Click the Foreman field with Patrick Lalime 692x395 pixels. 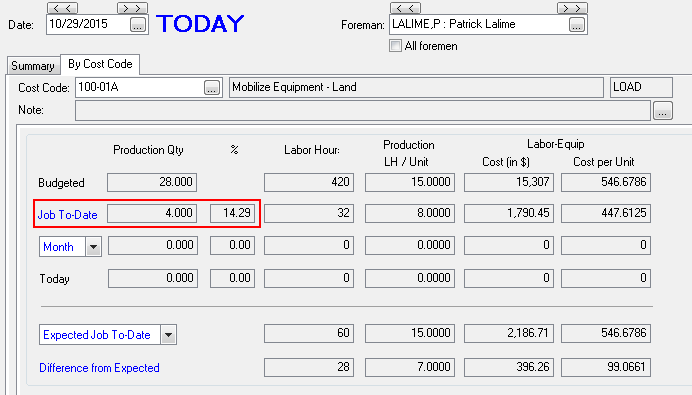479,24
